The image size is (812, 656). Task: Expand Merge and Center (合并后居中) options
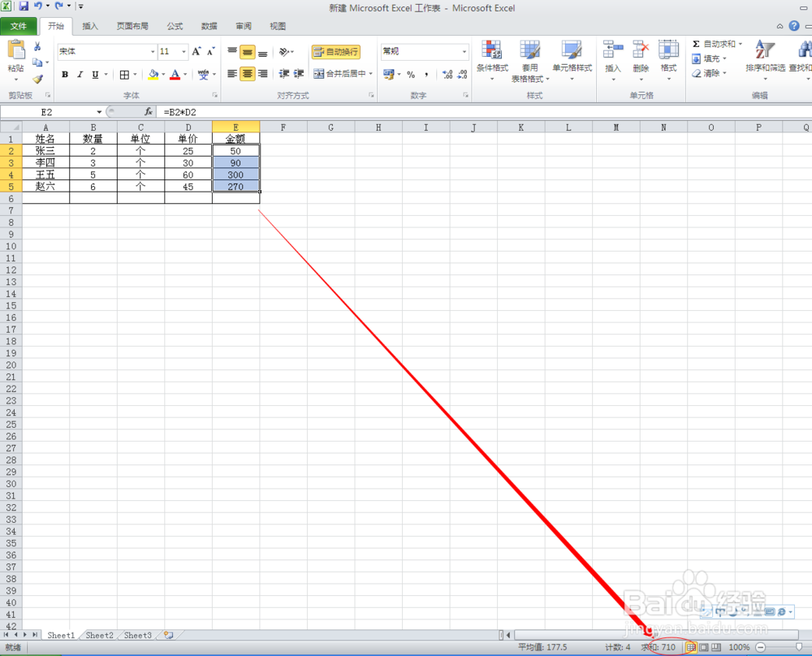(371, 74)
